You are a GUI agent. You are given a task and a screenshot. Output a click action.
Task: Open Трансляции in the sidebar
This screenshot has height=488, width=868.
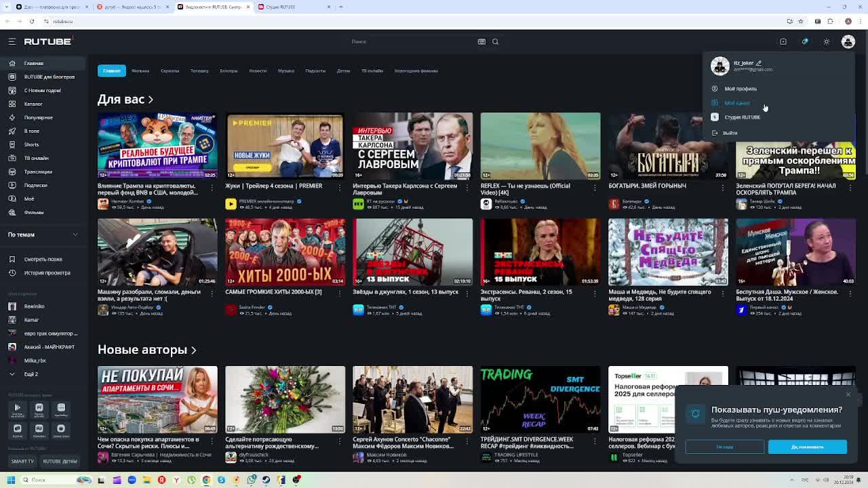coord(38,171)
